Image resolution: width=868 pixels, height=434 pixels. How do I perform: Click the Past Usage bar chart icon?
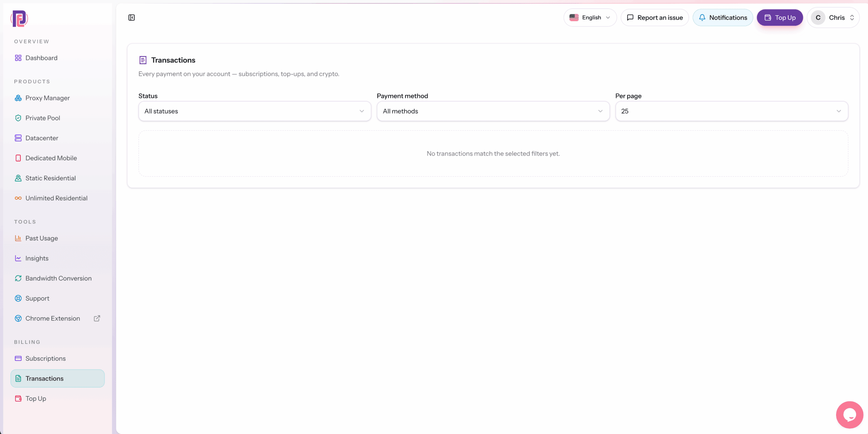point(18,238)
